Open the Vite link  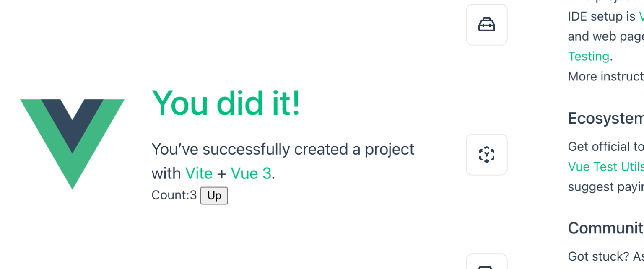click(199, 173)
